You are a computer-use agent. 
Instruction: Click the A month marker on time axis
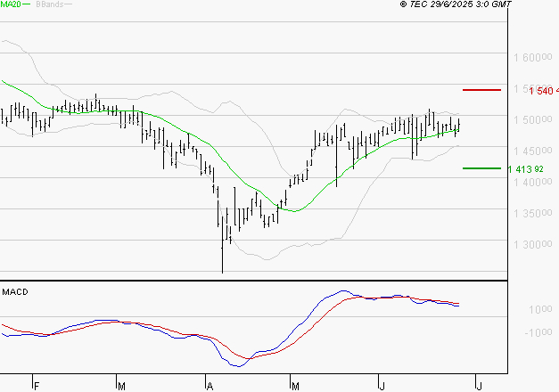(210, 387)
